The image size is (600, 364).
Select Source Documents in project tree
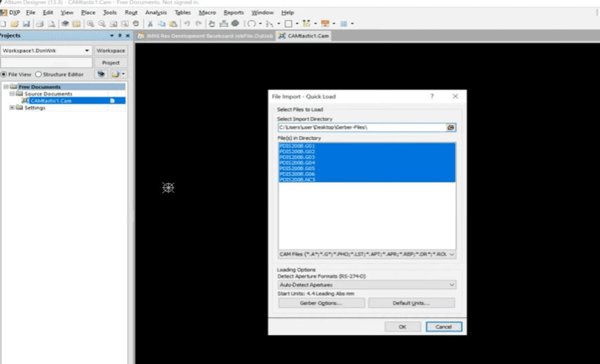[48, 94]
